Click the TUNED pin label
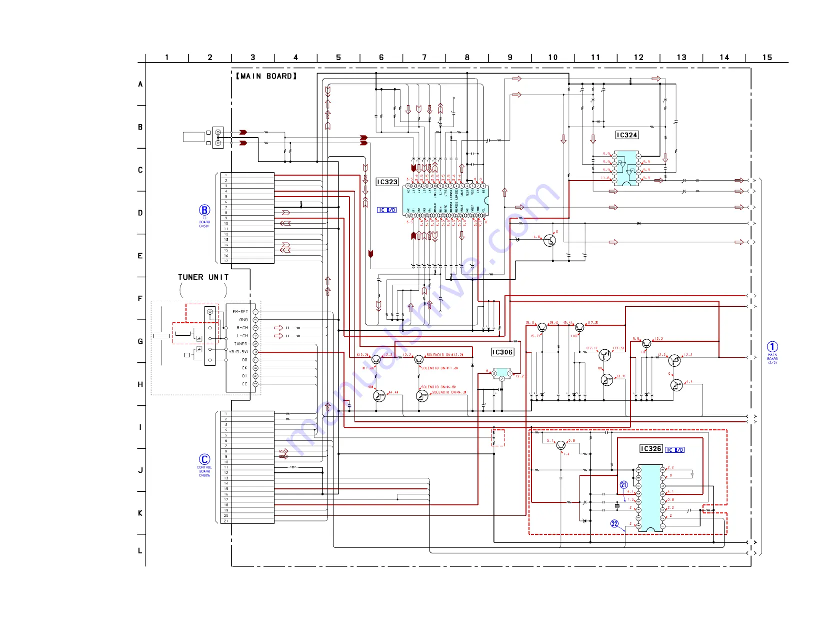The height and width of the screenshot is (632, 840). point(240,344)
